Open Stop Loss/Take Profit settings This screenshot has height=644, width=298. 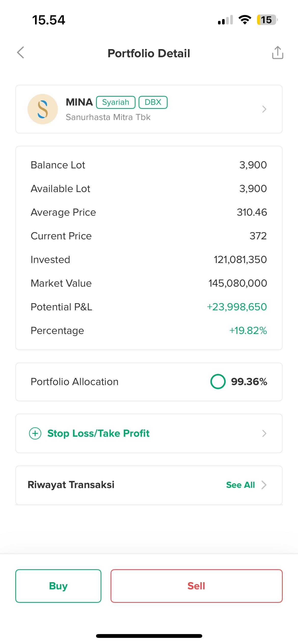(x=98, y=433)
